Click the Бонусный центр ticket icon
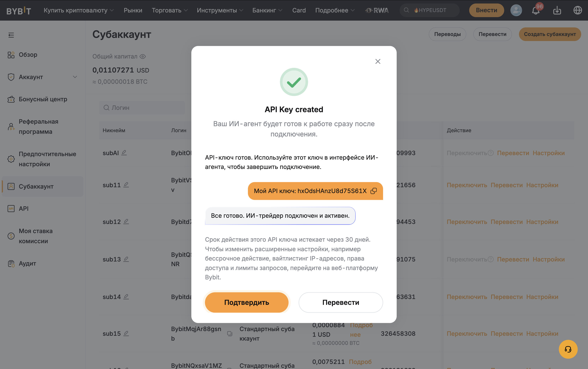The image size is (588, 369). point(11,99)
